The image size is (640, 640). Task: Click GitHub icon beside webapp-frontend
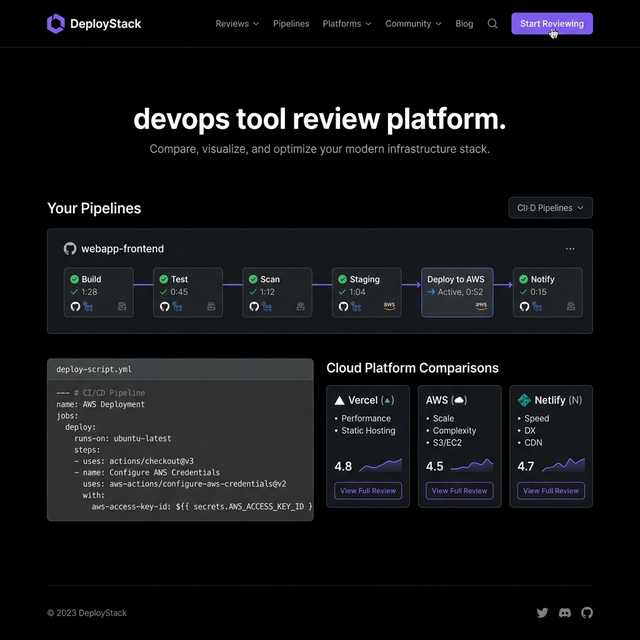70,249
